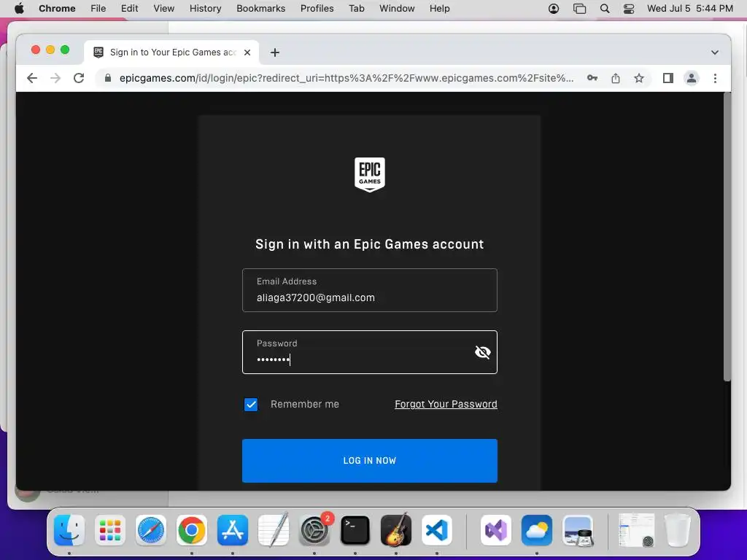Screen dimensions: 747x560
Task: Open the Chrome profile avatar
Action: click(692, 78)
